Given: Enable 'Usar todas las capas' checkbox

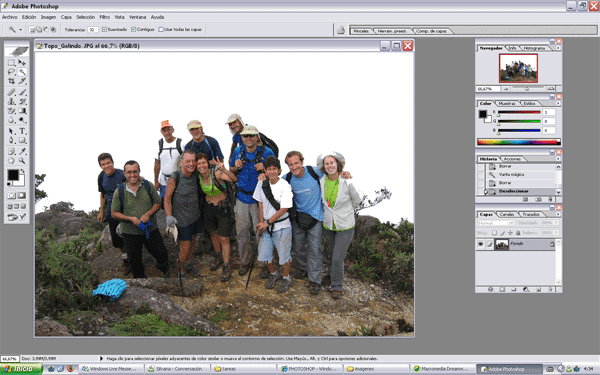Looking at the screenshot, I should point(161,29).
